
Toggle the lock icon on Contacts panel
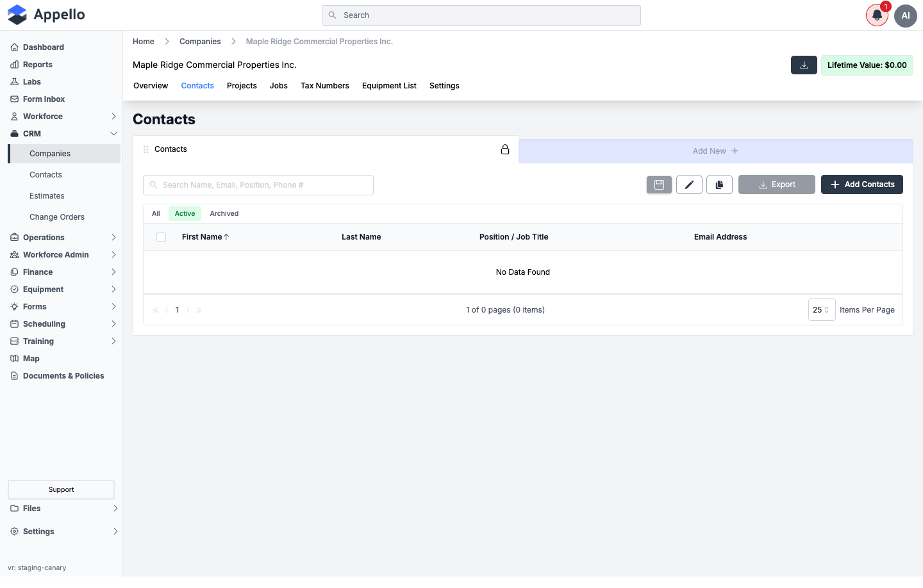(505, 149)
